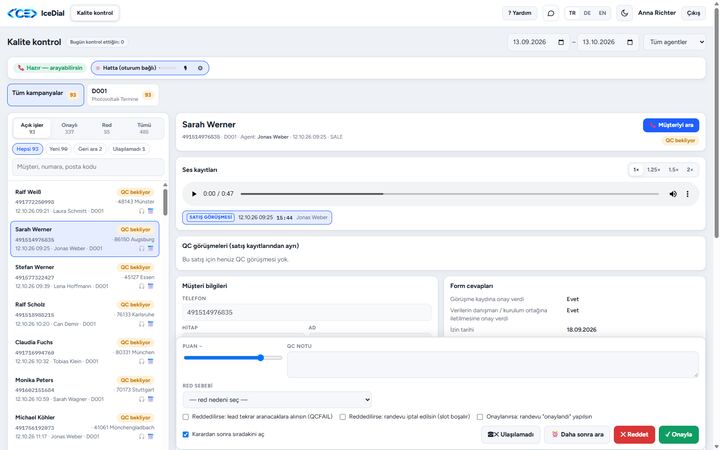The width and height of the screenshot is (720, 450).
Task: Open the 'Red' tab
Action: pos(107,129)
